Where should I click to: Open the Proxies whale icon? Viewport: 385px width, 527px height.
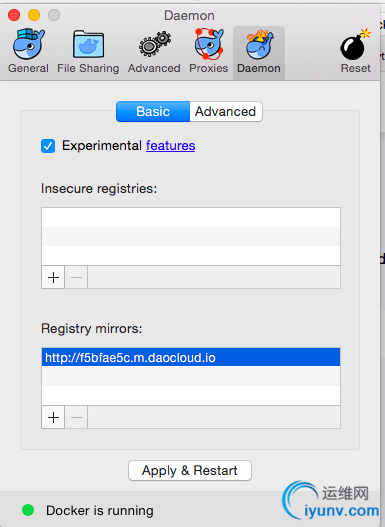click(209, 44)
